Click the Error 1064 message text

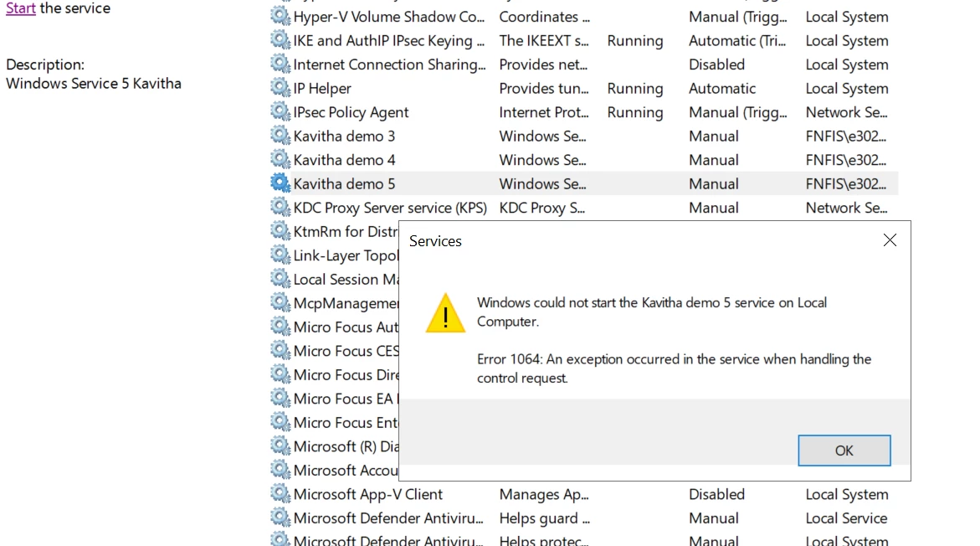point(674,368)
